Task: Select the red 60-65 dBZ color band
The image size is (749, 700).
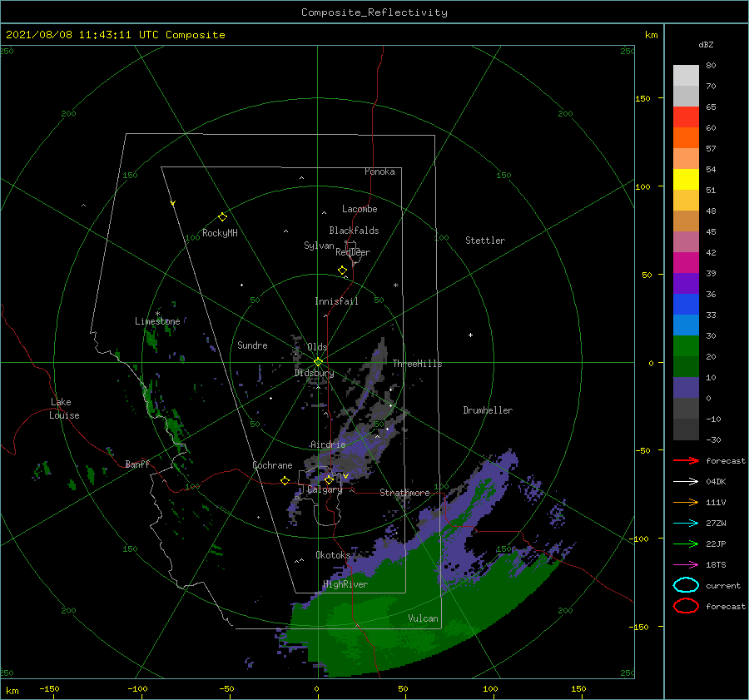Action: [x=686, y=117]
